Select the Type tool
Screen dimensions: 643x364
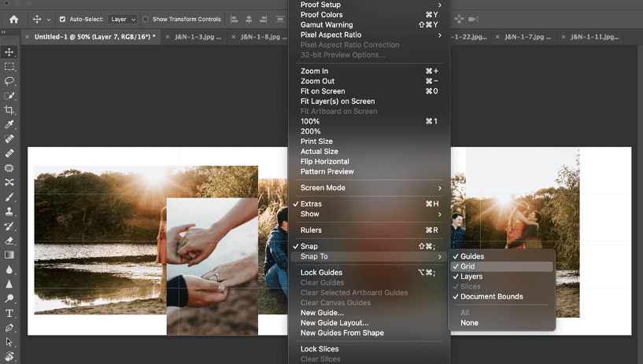tap(9, 313)
